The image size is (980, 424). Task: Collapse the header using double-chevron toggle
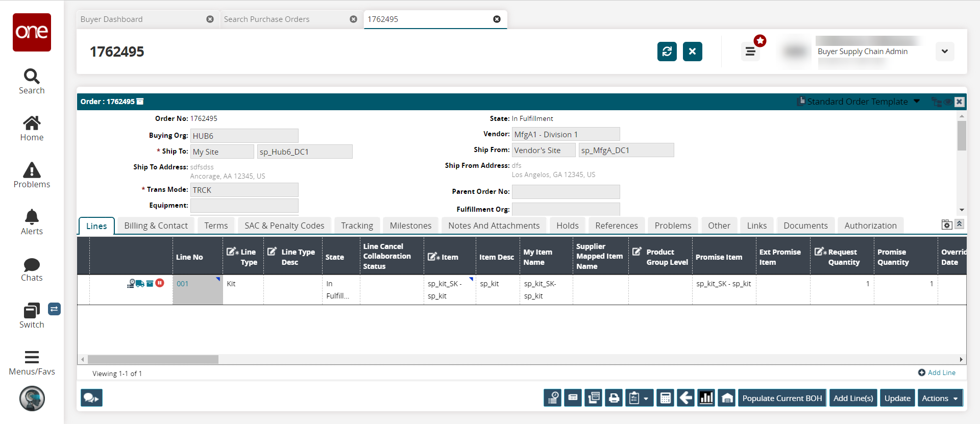(x=960, y=224)
